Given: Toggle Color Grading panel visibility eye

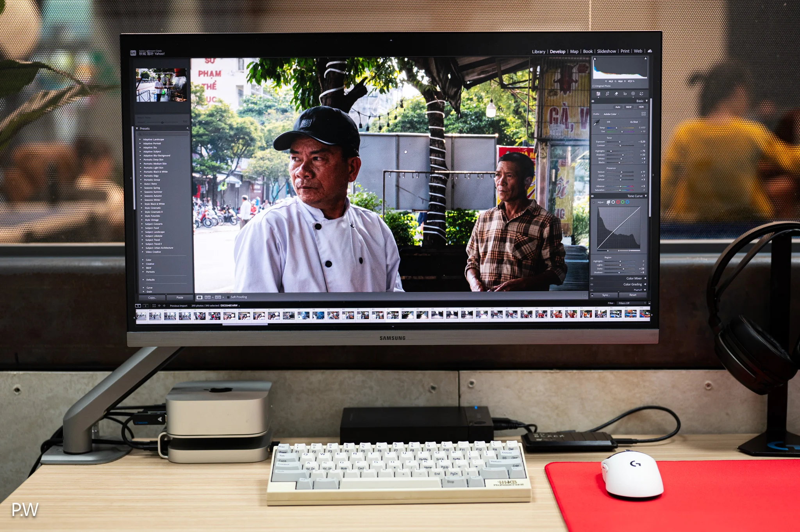Looking at the screenshot, I should click(592, 285).
